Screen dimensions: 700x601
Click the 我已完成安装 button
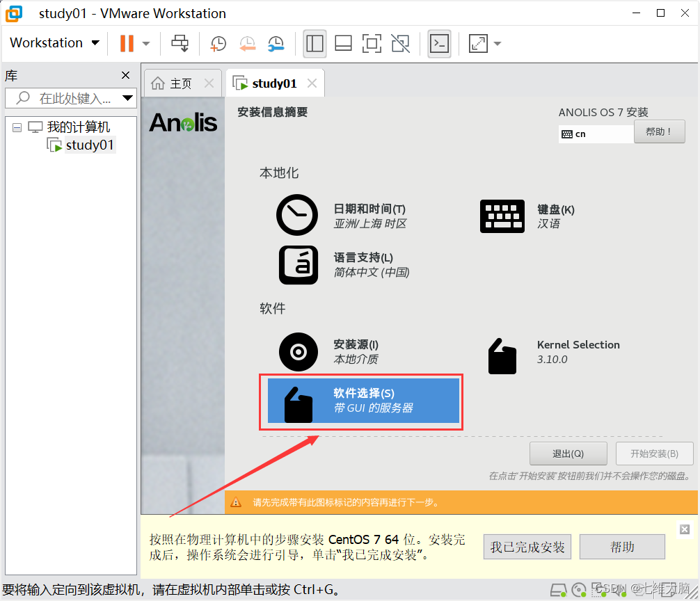pyautogui.click(x=527, y=547)
